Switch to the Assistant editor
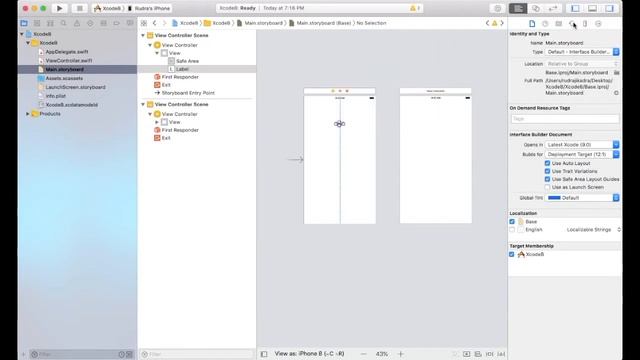Viewport: 640px width, 360px height. point(536,8)
